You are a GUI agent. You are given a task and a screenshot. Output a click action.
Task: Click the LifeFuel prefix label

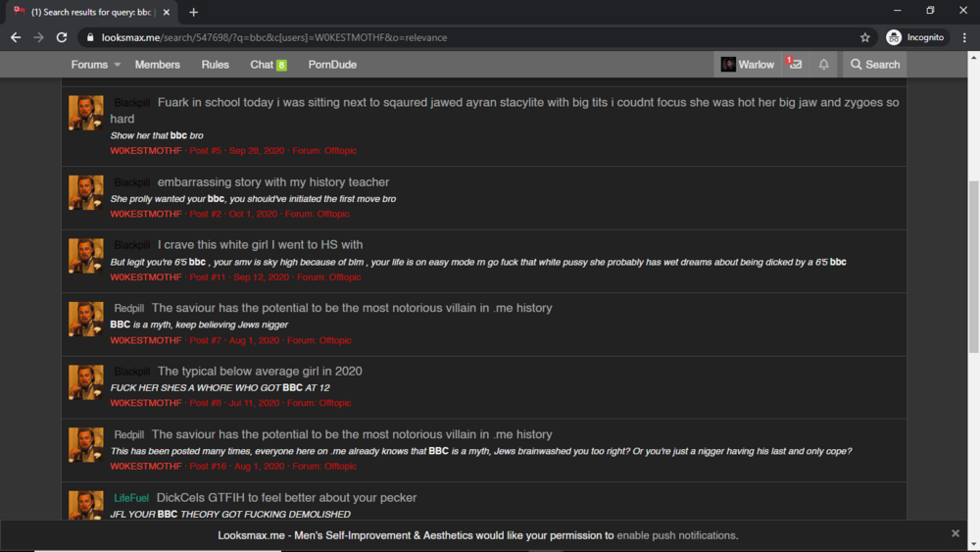point(131,498)
